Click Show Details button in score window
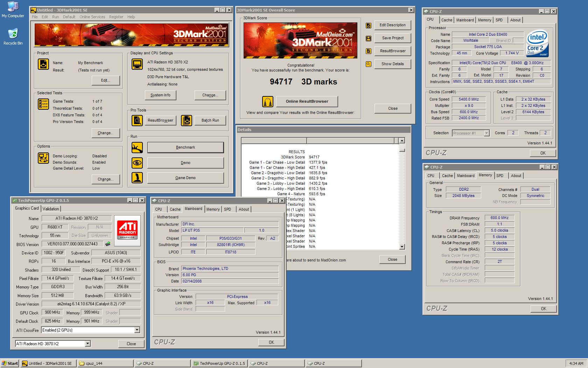The image size is (588, 368). [393, 64]
